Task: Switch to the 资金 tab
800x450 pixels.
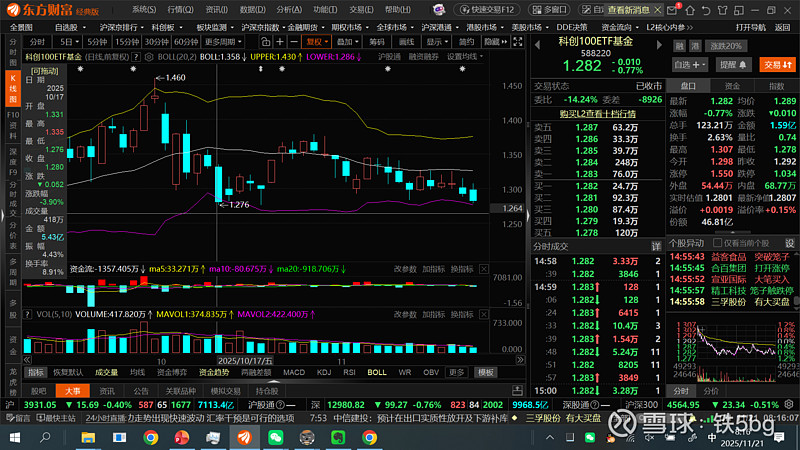Action: pyautogui.click(x=732, y=86)
